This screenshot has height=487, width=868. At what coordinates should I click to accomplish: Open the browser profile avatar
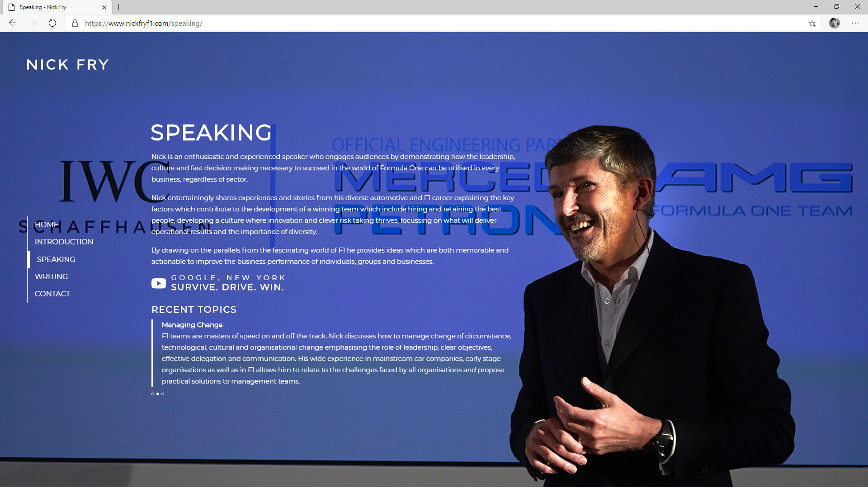click(x=834, y=23)
